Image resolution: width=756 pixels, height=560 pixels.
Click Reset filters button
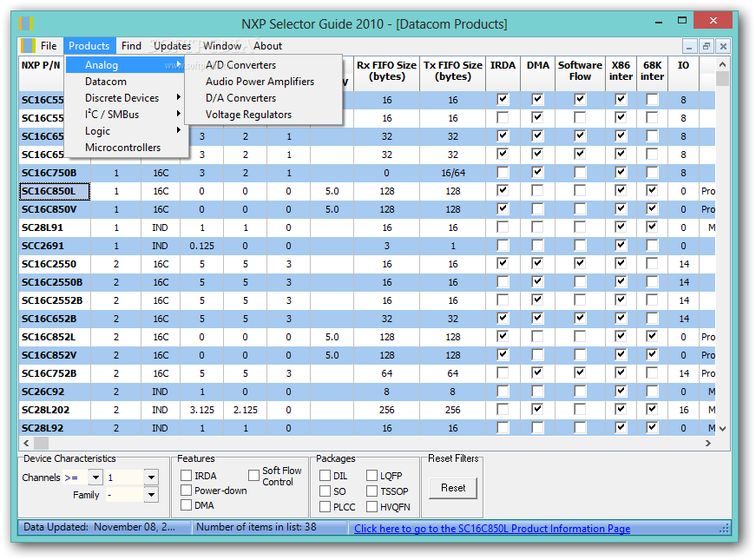[453, 488]
